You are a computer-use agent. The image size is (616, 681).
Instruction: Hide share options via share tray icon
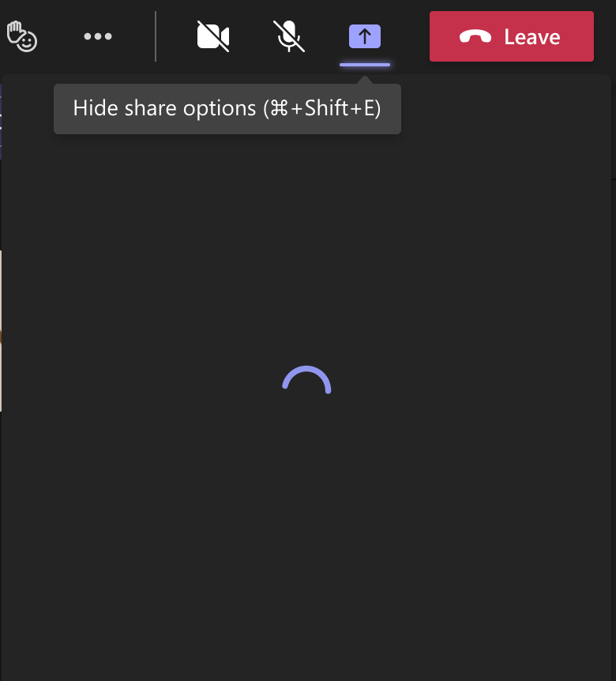coord(365,36)
